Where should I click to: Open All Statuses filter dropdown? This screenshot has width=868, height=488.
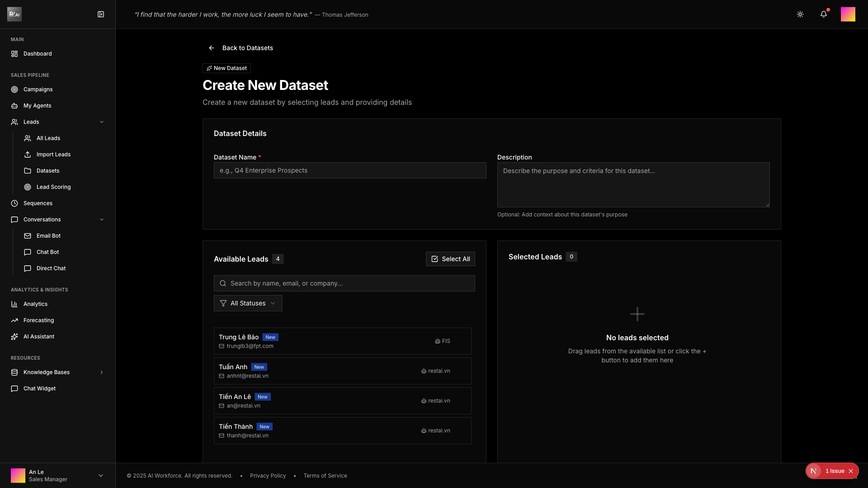pos(248,303)
